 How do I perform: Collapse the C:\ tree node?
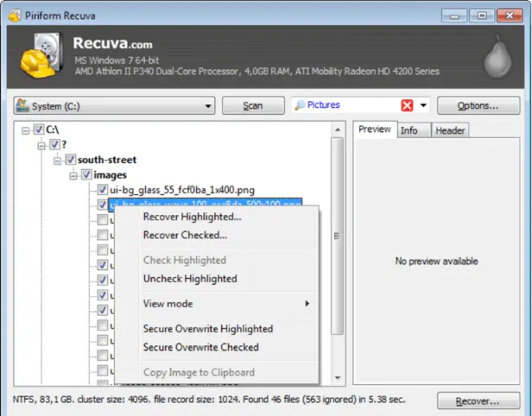[25, 130]
